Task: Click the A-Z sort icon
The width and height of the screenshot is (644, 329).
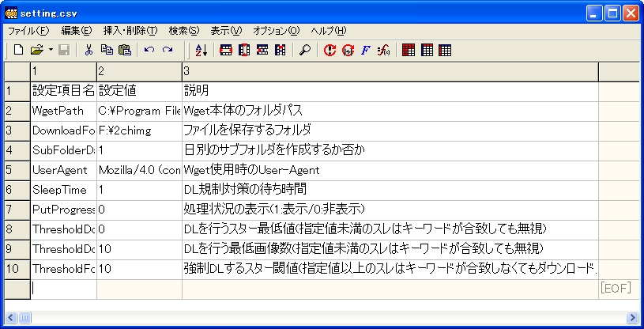Action: [201, 50]
